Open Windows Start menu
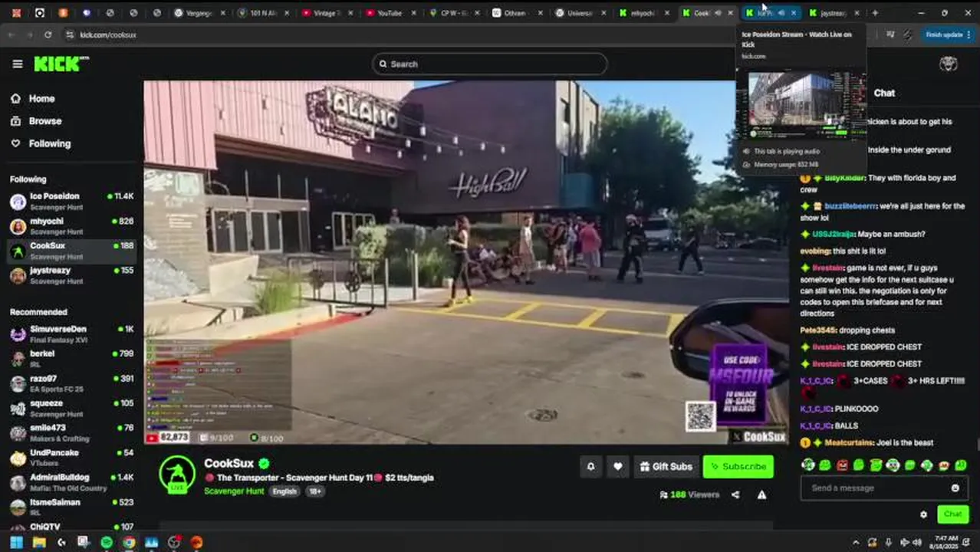The width and height of the screenshot is (980, 552). [x=16, y=542]
